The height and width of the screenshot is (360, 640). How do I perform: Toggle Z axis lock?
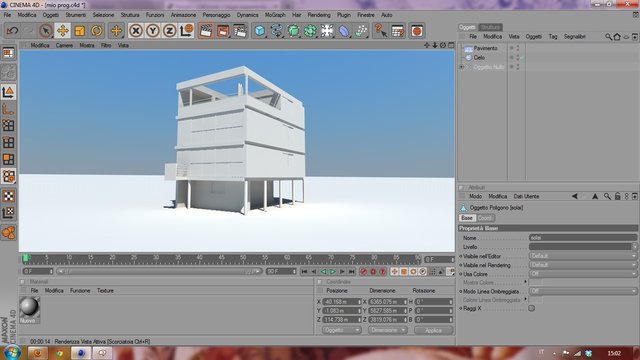click(x=169, y=31)
